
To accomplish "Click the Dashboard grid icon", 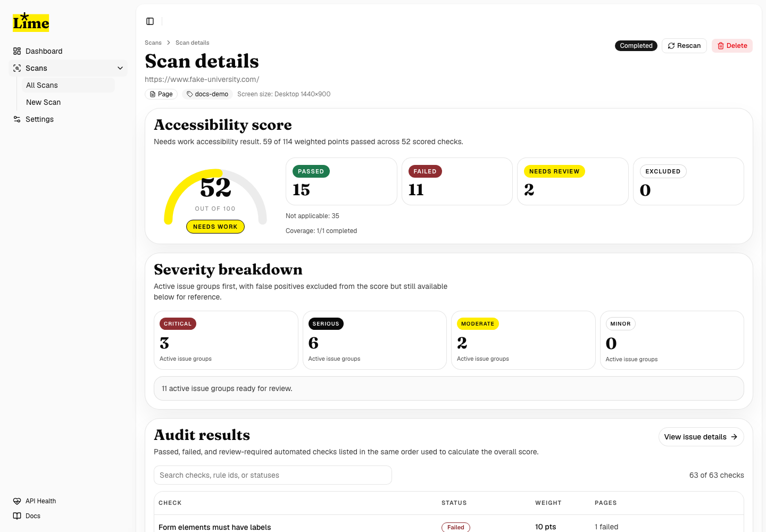I will [x=17, y=51].
